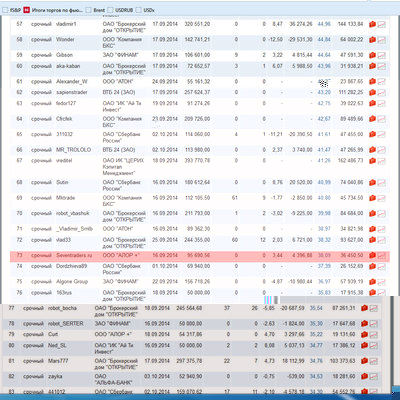Open chart icon in vladimir1 row
Image resolution: width=400 pixels, height=400 pixels.
382,24
